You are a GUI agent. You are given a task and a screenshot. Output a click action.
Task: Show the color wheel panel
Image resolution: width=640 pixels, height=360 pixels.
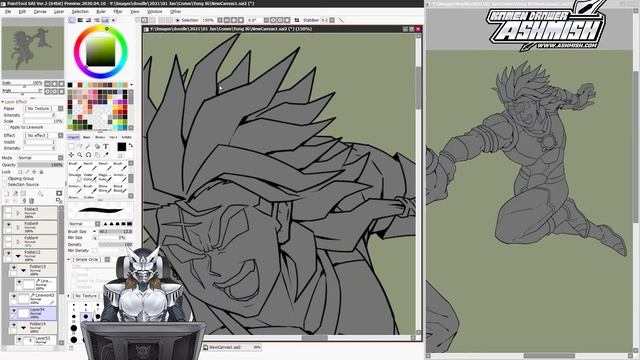72,20
